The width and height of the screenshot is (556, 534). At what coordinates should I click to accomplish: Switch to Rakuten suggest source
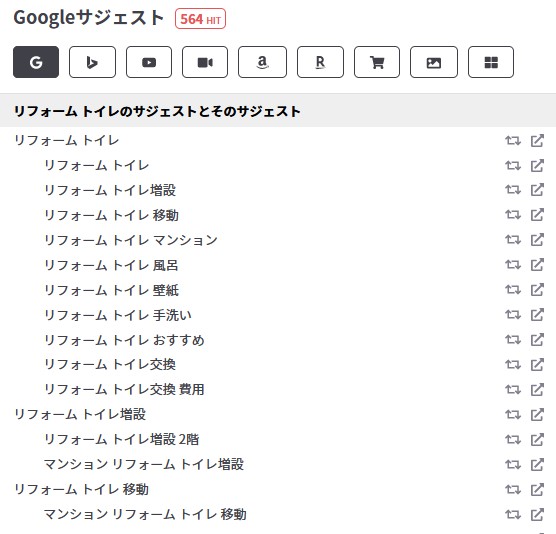[x=320, y=62]
